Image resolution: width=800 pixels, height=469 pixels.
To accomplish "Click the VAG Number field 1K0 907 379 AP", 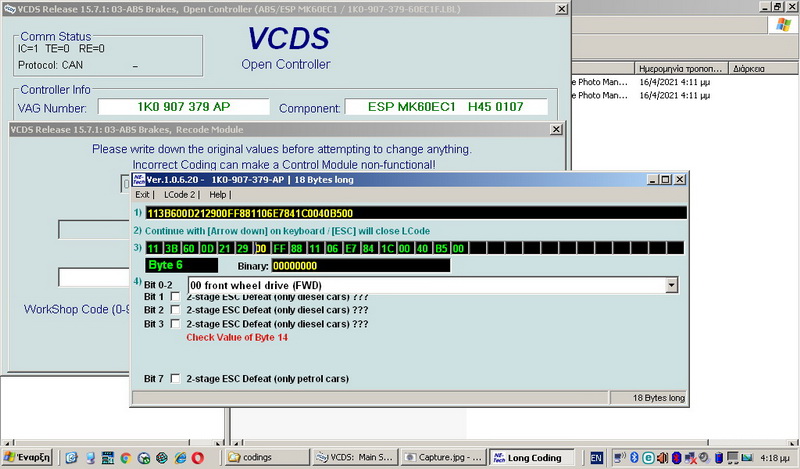I will click(184, 107).
